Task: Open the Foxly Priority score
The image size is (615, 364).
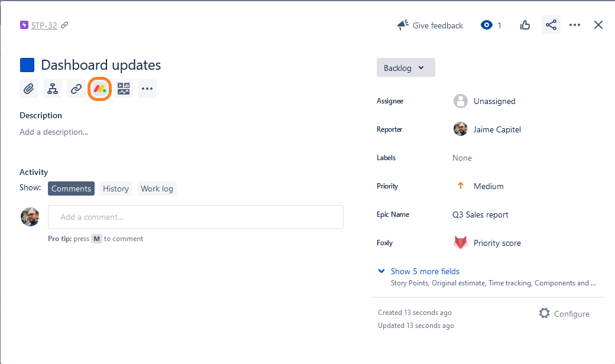Action: coord(497,243)
